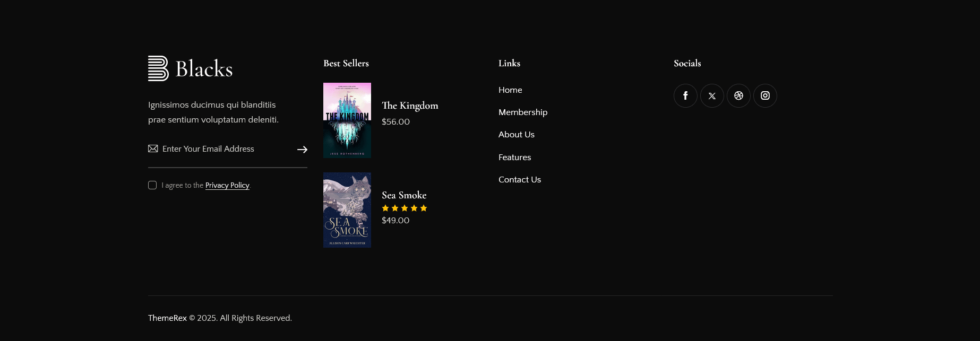This screenshot has height=341, width=980.
Task: Open the Facebook social icon
Action: (685, 96)
